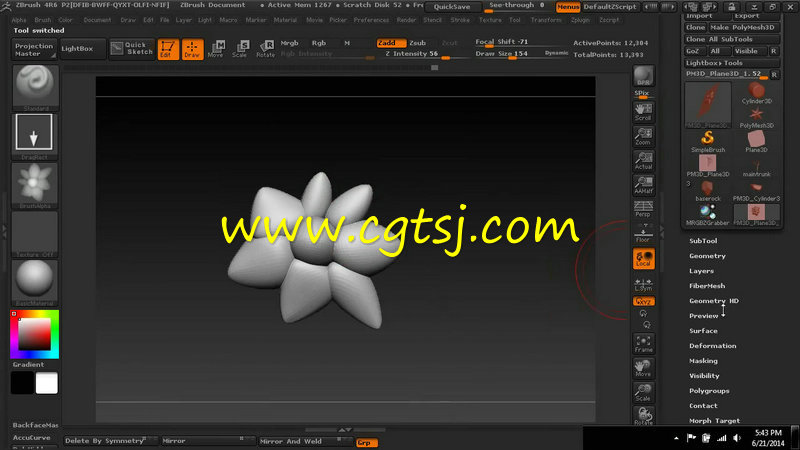
Task: Click the Actual size icon
Action: coord(643,161)
